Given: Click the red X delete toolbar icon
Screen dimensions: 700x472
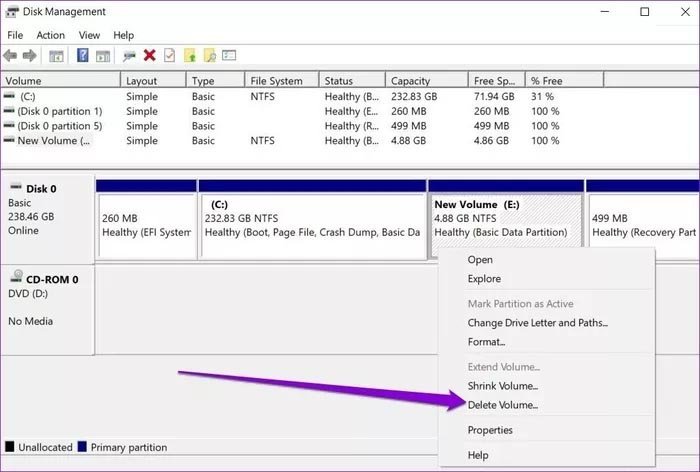Looking at the screenshot, I should [x=150, y=55].
